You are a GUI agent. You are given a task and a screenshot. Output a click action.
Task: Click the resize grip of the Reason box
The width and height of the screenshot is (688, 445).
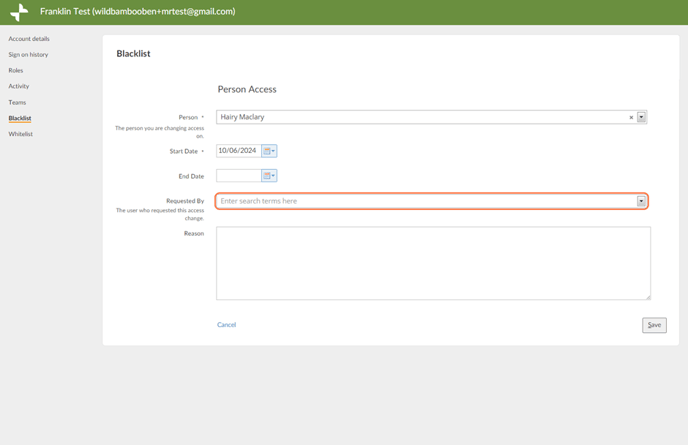648,297
